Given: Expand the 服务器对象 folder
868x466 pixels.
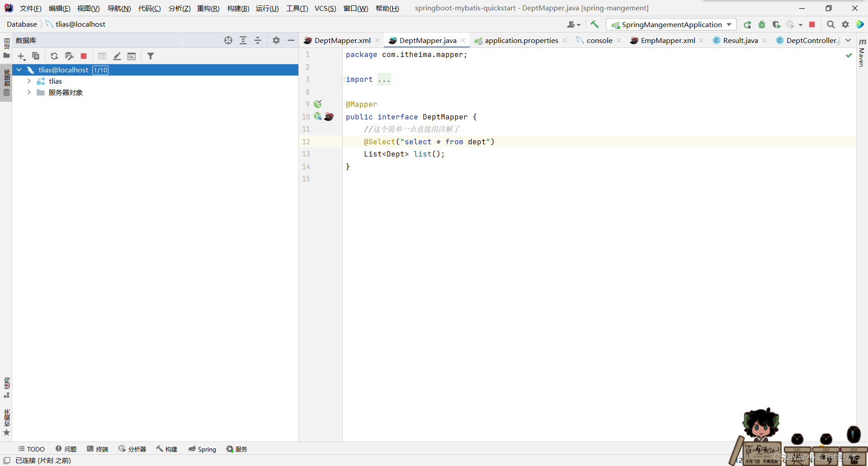Looking at the screenshot, I should pos(29,92).
